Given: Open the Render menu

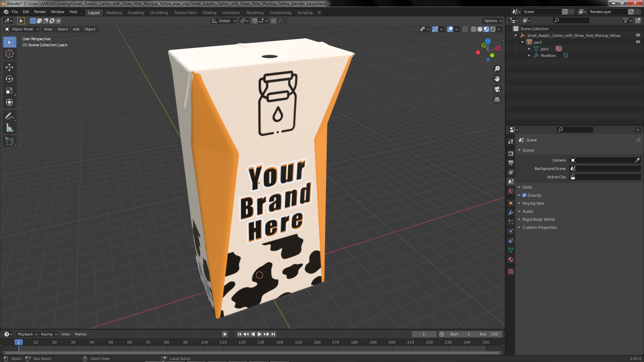Looking at the screenshot, I should click(x=40, y=12).
